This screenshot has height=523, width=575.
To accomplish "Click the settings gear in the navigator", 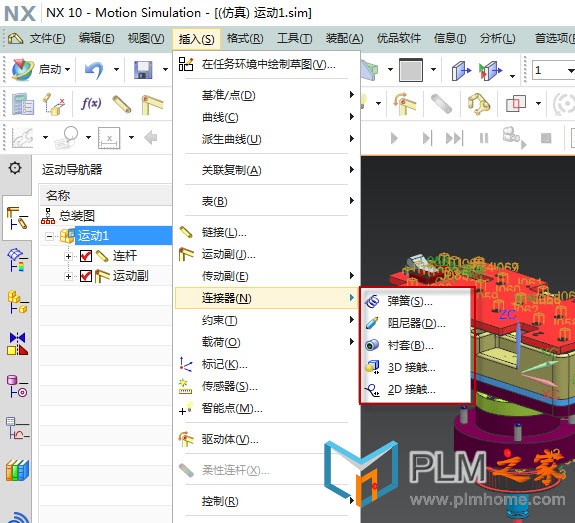I will (15, 168).
